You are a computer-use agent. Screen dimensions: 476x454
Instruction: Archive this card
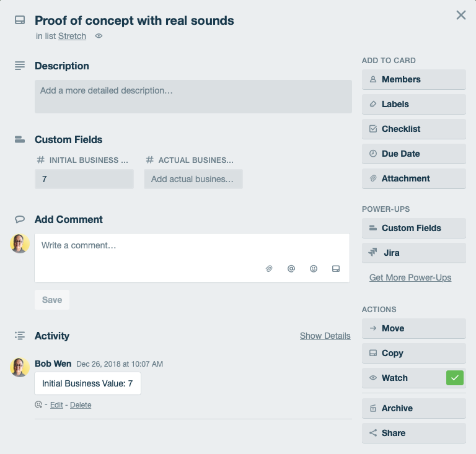point(413,408)
